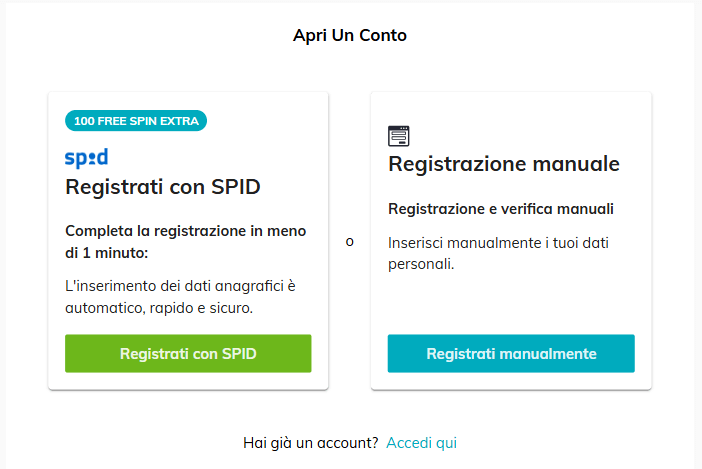Click empty area right of the SPID logo
Image resolution: width=702 pixels, height=469 pixels.
click(210, 158)
